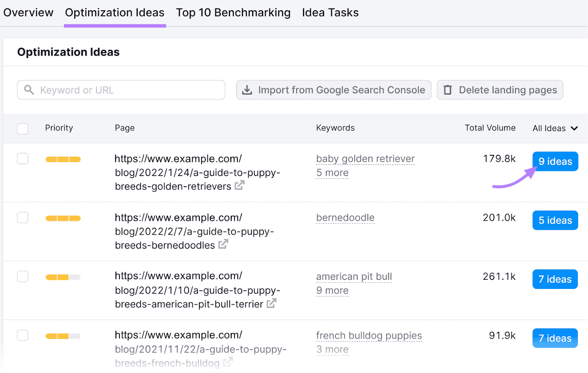Click the trash icon beside Delete landing pages
Viewport: 588px width, 373px height.
[448, 90]
